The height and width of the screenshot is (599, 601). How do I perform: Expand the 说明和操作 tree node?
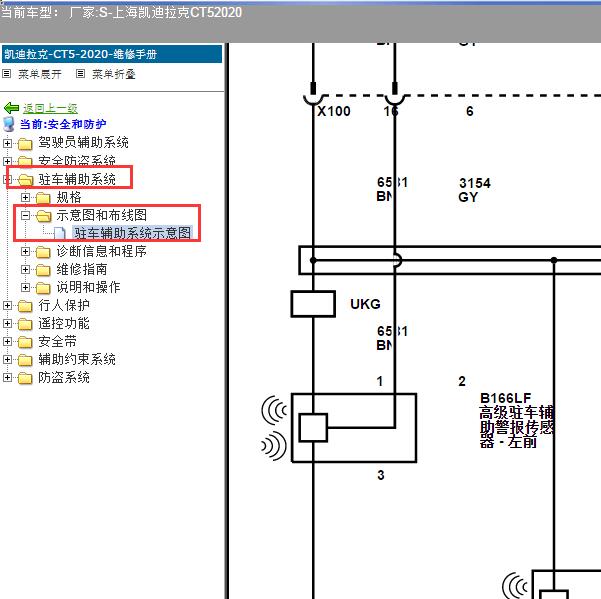pos(25,287)
